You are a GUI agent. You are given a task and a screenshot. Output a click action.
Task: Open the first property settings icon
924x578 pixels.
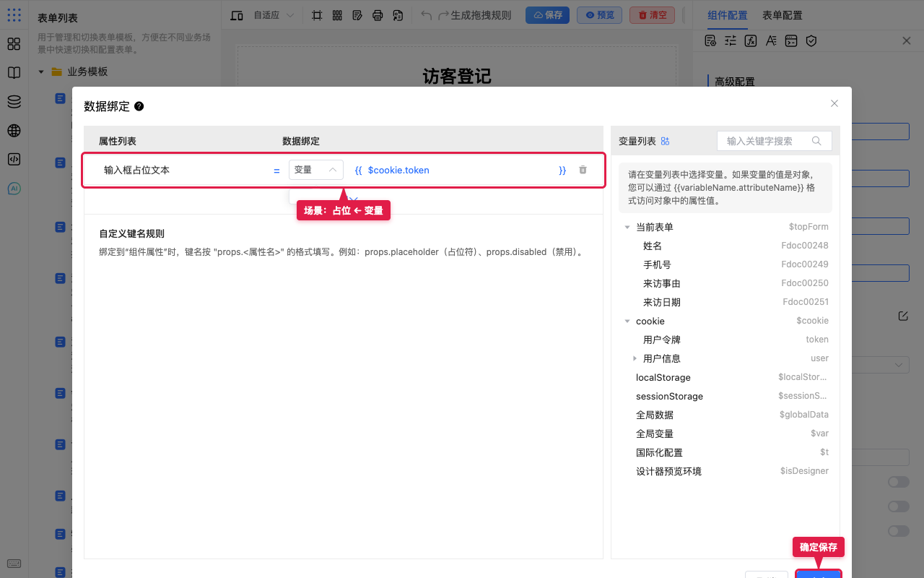click(x=710, y=41)
